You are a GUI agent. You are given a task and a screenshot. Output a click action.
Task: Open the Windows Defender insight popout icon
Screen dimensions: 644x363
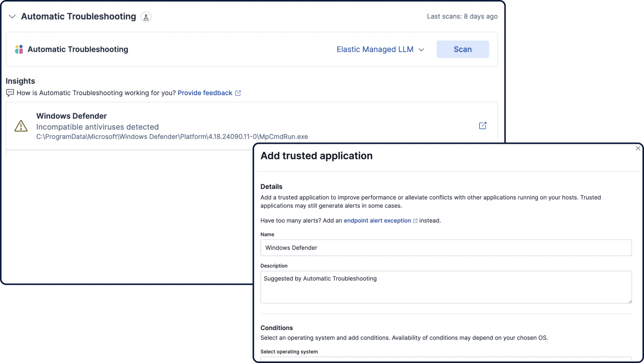(x=483, y=125)
